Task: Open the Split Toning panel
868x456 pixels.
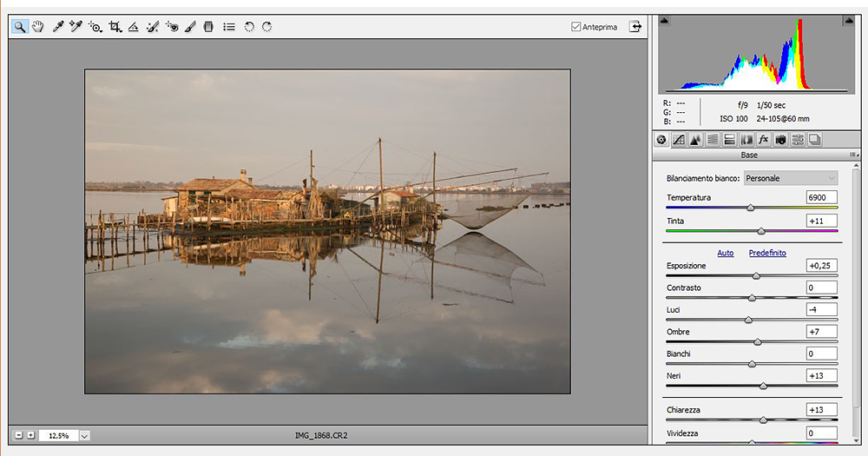Action: (730, 140)
